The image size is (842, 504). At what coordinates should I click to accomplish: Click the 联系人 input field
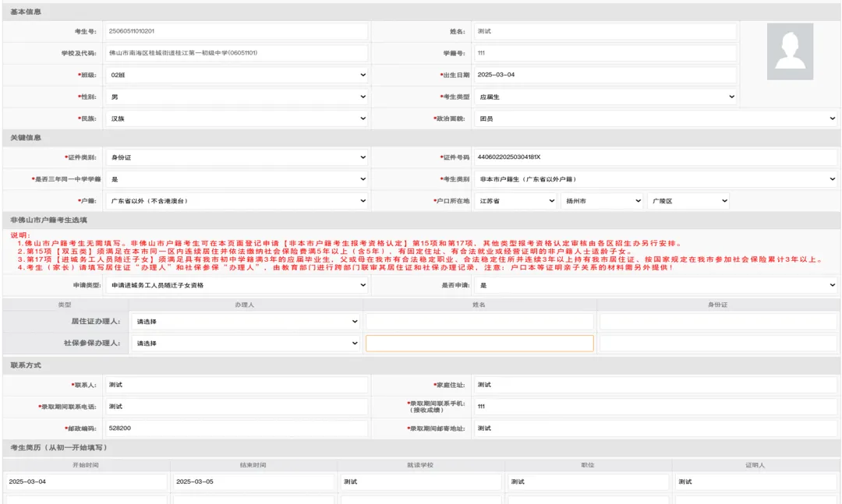[x=237, y=385]
